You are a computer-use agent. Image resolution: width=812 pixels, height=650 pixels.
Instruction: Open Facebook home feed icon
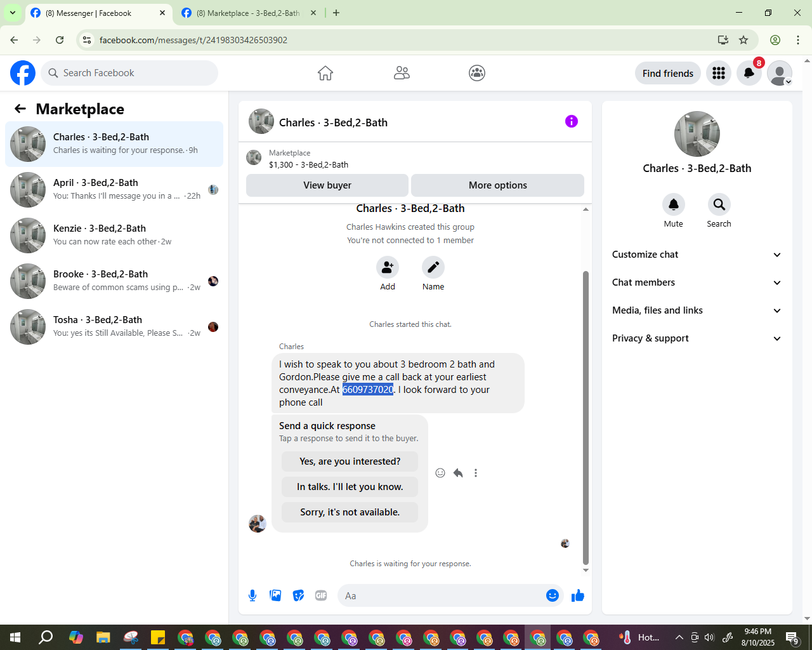click(x=325, y=73)
